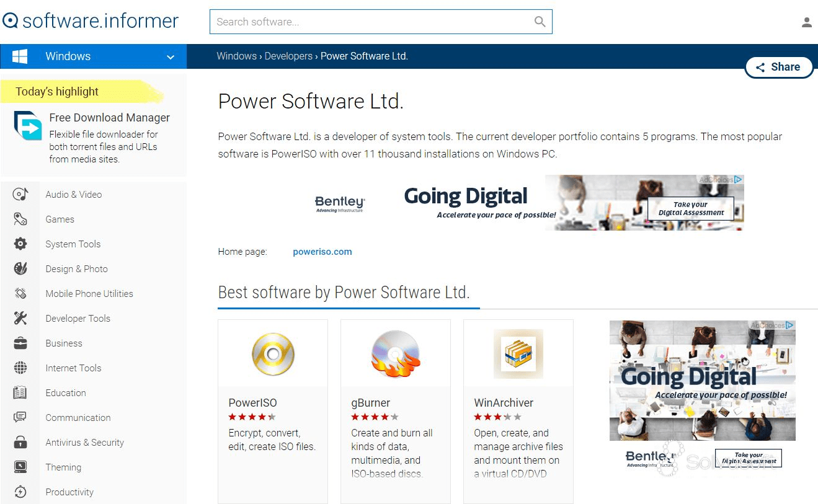Click the Antivirus & Security lock icon
This screenshot has width=818, height=504.
pyautogui.click(x=20, y=443)
